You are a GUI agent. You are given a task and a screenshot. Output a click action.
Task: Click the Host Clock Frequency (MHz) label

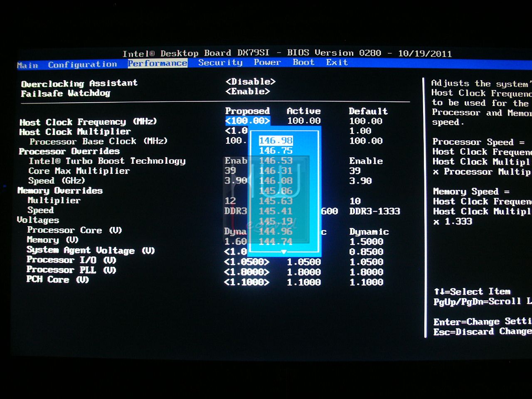coord(88,122)
